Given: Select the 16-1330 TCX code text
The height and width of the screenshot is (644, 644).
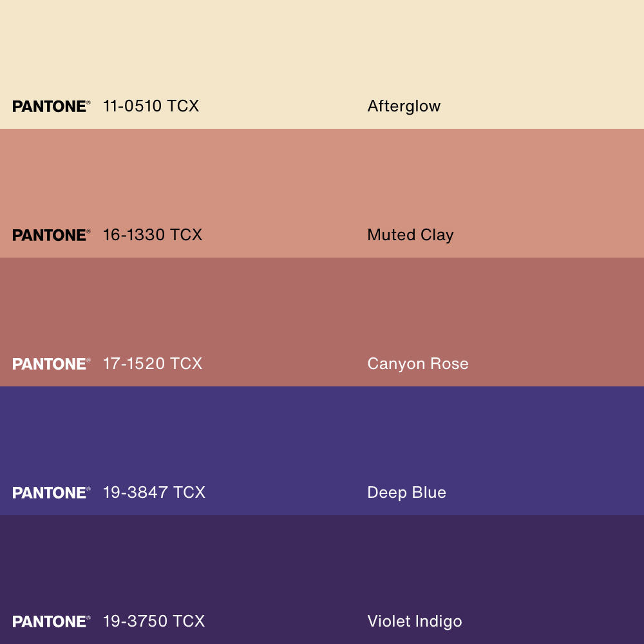Looking at the screenshot, I should pos(153,235).
